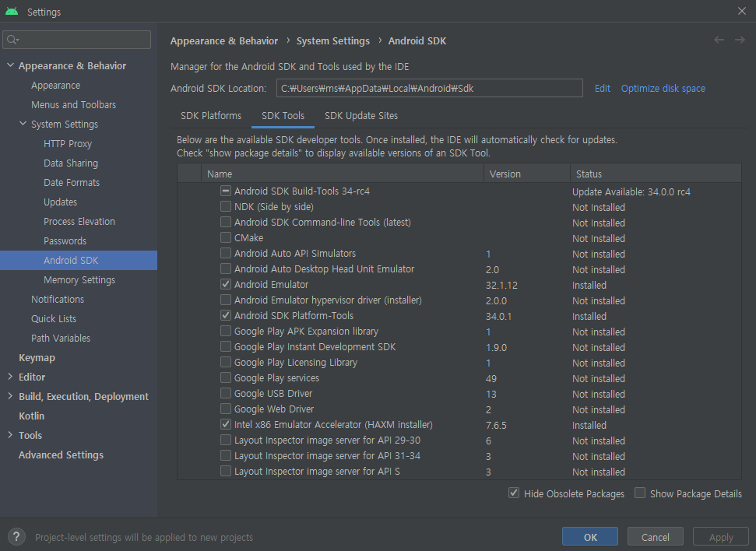Click the forward navigation arrow
Screen dimensions: 756x551
click(x=740, y=40)
